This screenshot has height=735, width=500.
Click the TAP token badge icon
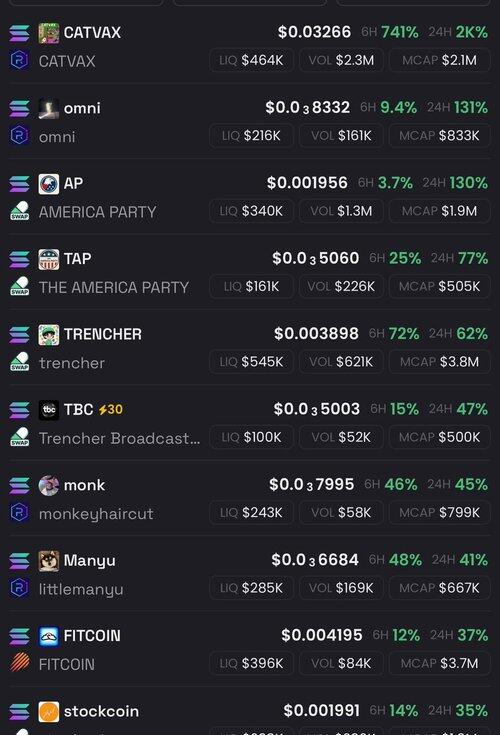pyautogui.click(x=49, y=259)
